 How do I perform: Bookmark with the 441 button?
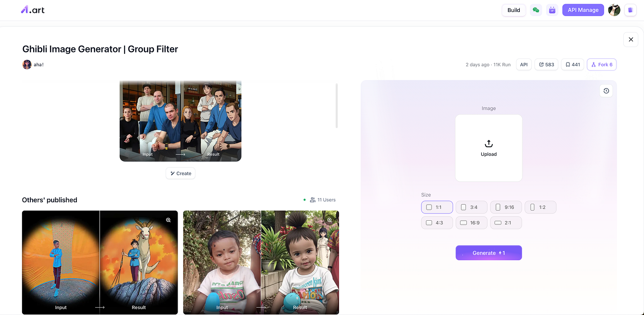pos(573,65)
